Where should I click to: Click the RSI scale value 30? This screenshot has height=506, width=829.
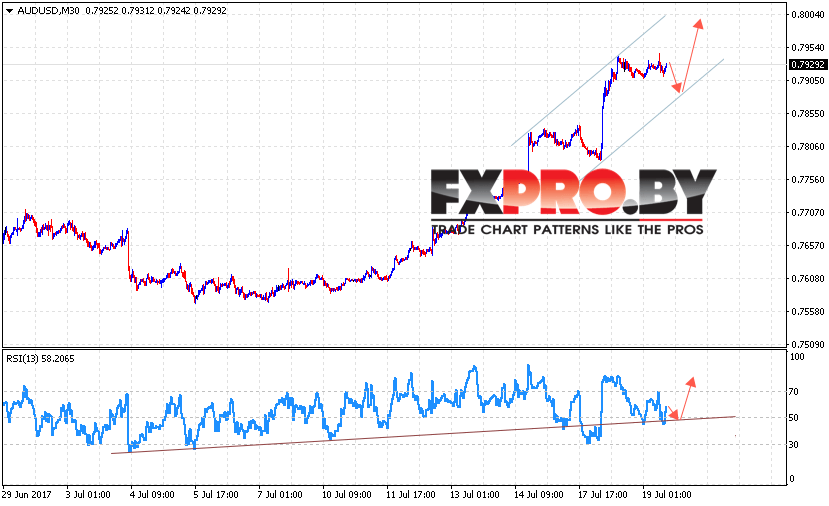(x=794, y=445)
